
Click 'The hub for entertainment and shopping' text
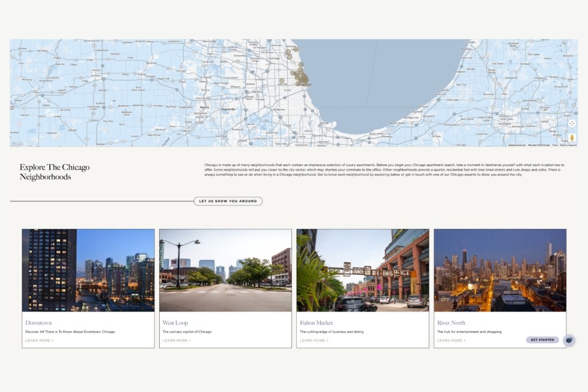tap(469, 332)
